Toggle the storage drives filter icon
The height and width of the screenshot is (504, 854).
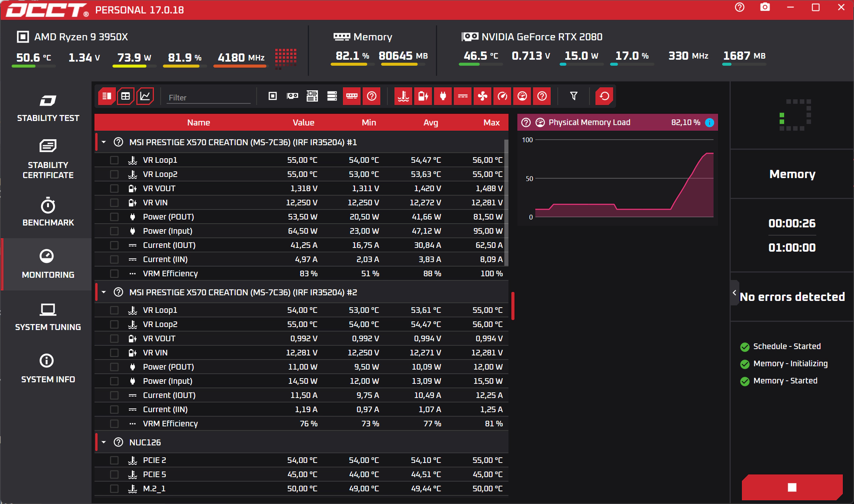pyautogui.click(x=332, y=96)
